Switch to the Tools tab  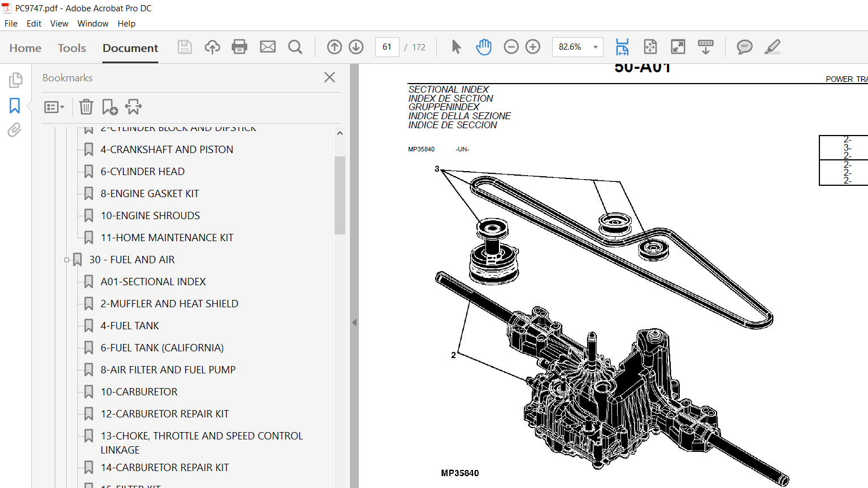72,48
